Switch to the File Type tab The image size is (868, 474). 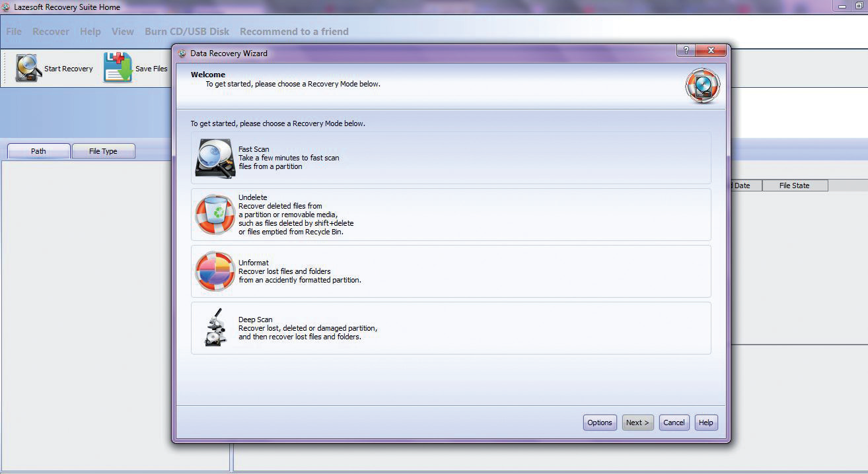(x=103, y=151)
